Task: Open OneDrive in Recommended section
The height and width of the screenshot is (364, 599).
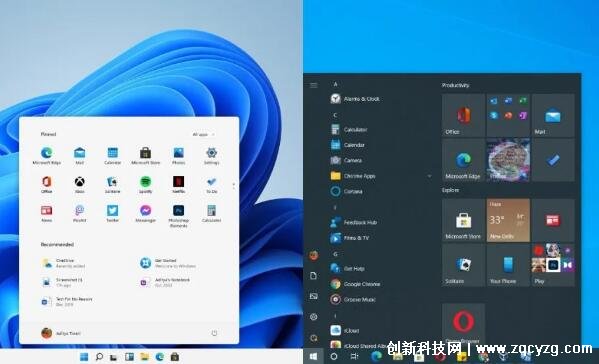Action: (63, 263)
